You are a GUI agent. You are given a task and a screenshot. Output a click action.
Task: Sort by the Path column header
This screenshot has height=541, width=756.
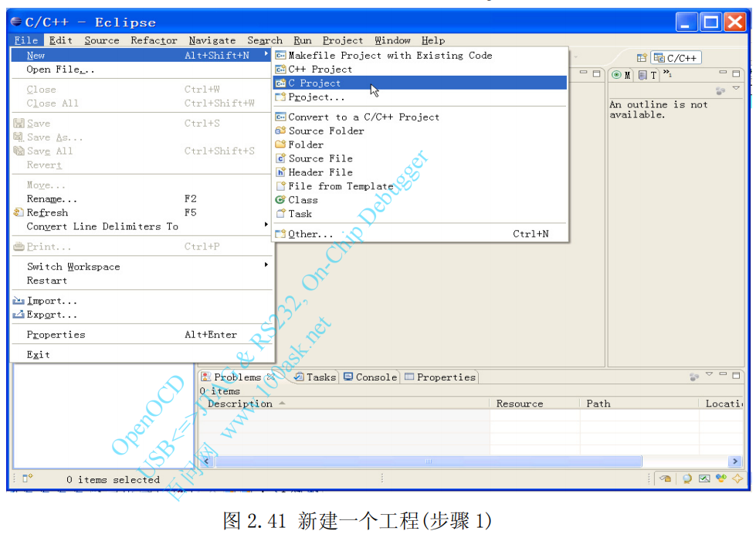639,403
